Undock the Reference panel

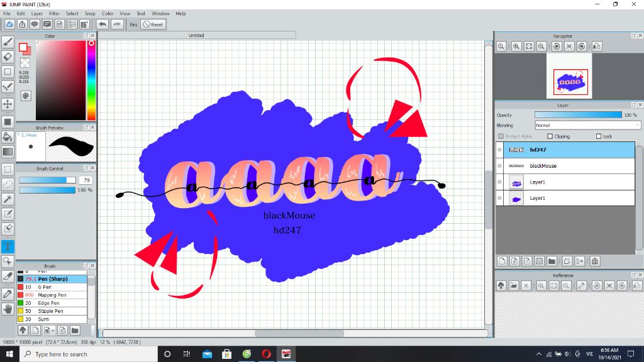(x=634, y=275)
